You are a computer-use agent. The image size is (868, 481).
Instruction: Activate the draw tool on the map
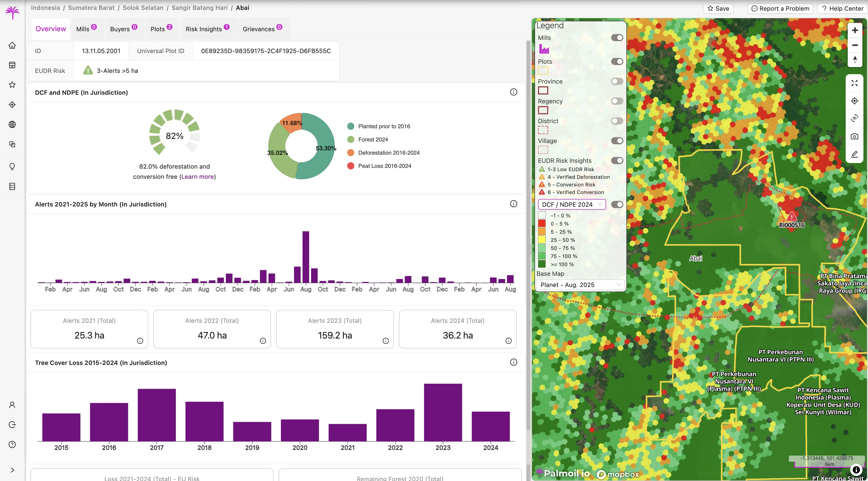[855, 154]
